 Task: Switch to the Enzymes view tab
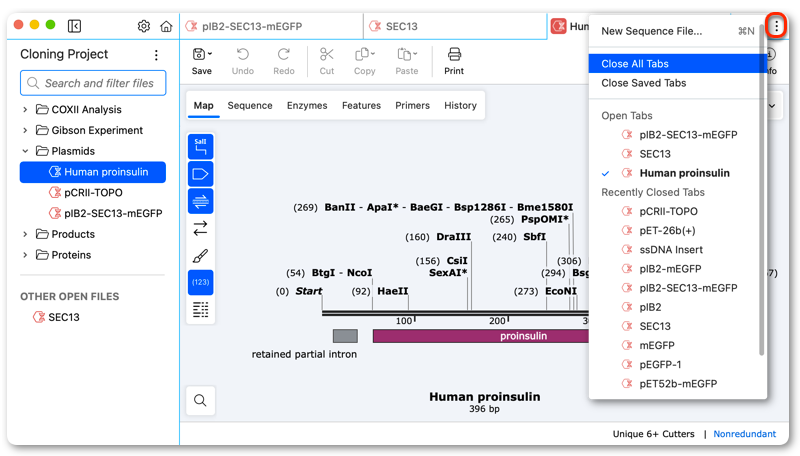pos(307,106)
